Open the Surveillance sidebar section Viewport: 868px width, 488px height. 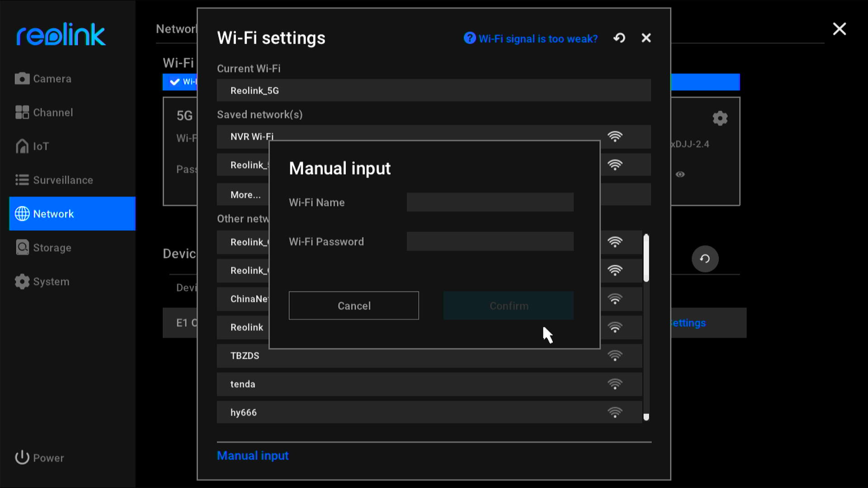[x=72, y=180]
